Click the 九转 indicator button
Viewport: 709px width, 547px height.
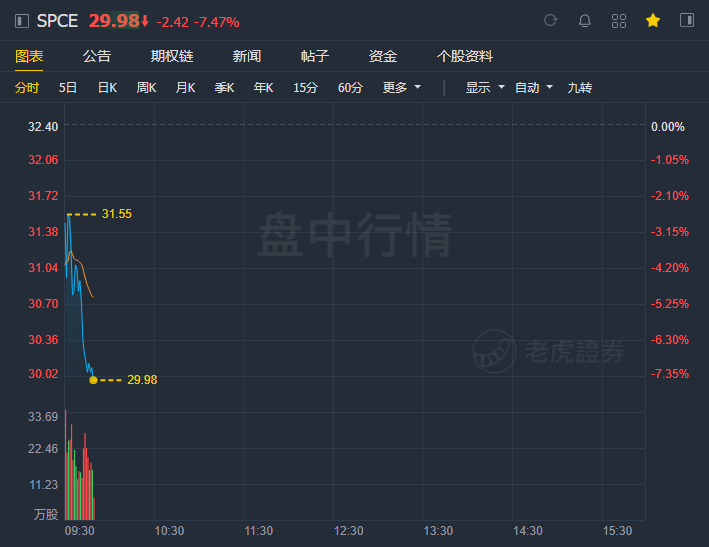click(580, 87)
